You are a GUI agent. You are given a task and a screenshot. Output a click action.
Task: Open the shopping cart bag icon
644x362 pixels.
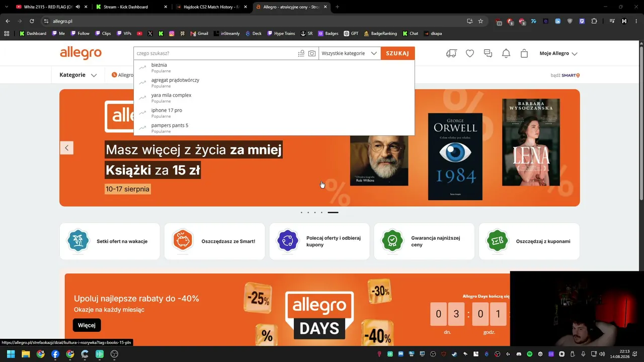524,53
